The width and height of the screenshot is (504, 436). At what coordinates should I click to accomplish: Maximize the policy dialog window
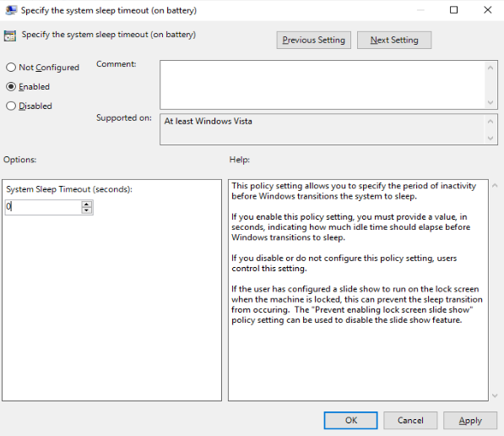(x=453, y=10)
